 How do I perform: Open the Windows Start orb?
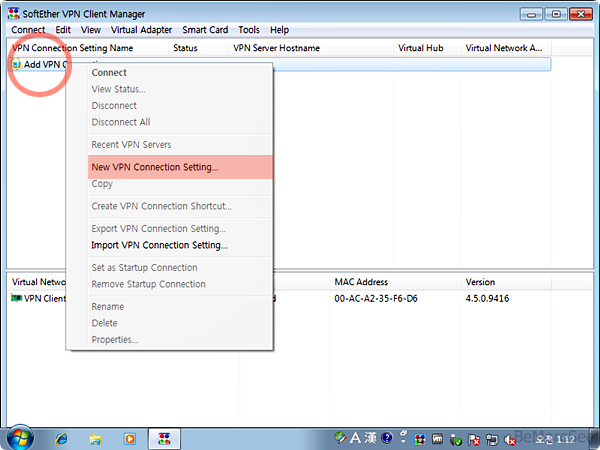[20, 438]
